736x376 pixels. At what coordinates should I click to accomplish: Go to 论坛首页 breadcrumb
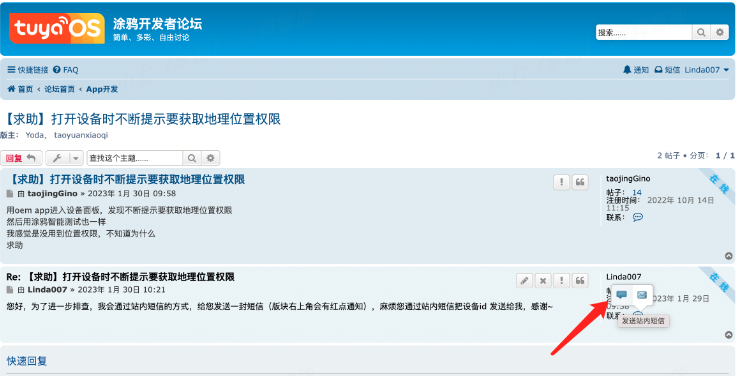click(60, 89)
